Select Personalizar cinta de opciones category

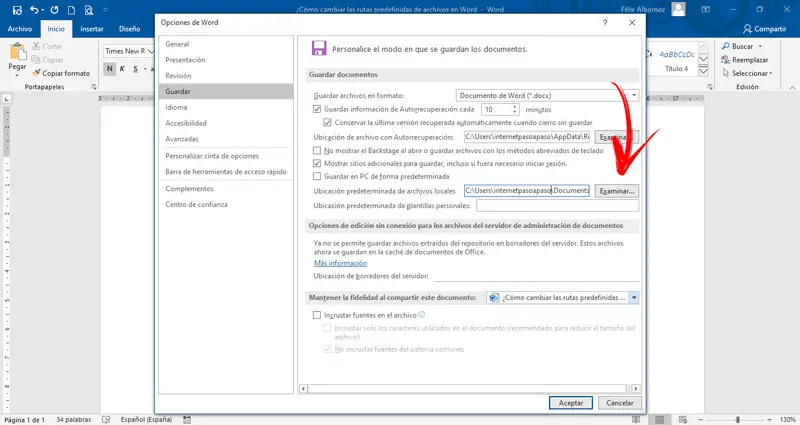click(226, 156)
